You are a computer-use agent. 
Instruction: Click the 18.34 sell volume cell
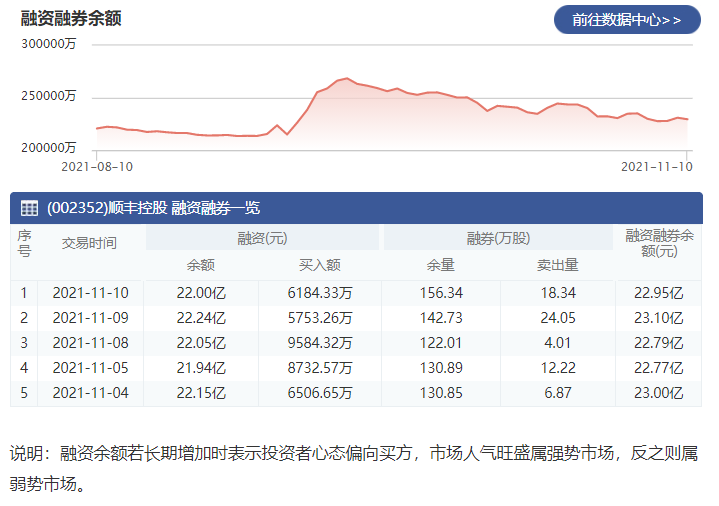[558, 293]
